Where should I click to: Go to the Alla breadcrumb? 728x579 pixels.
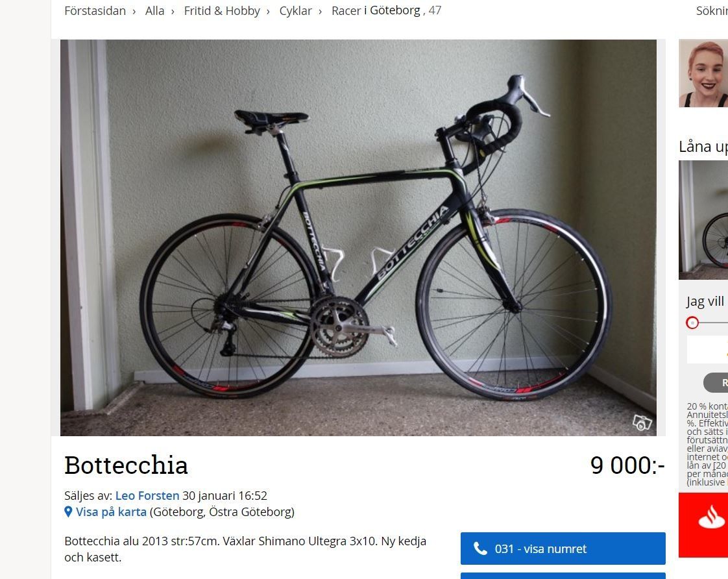pyautogui.click(x=154, y=10)
